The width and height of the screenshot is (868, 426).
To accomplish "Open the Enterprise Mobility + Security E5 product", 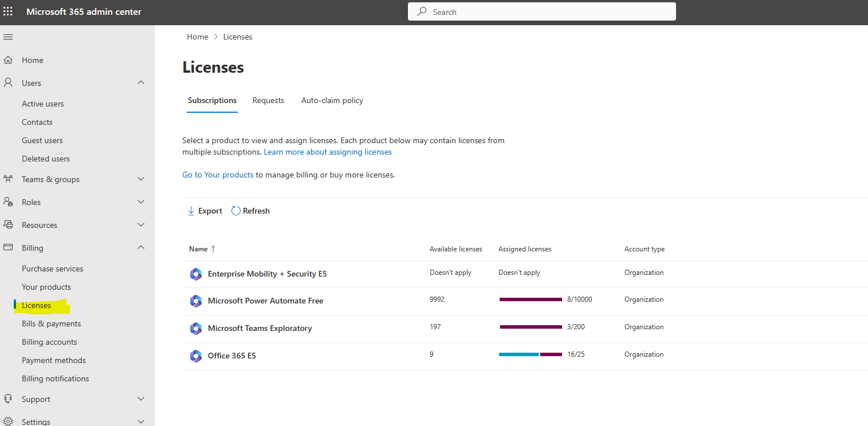I will pyautogui.click(x=268, y=274).
